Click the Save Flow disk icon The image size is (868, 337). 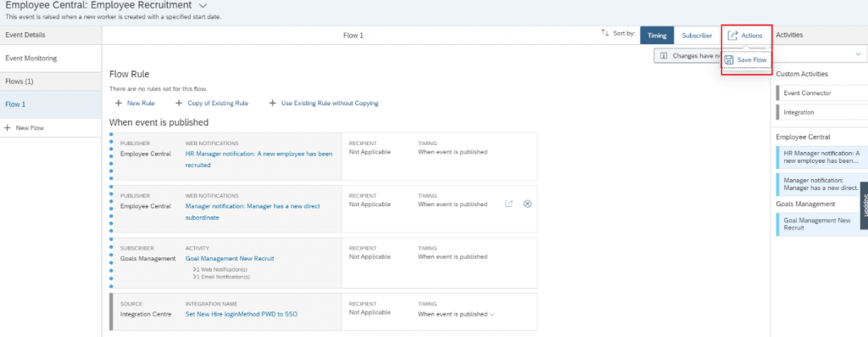tap(729, 60)
